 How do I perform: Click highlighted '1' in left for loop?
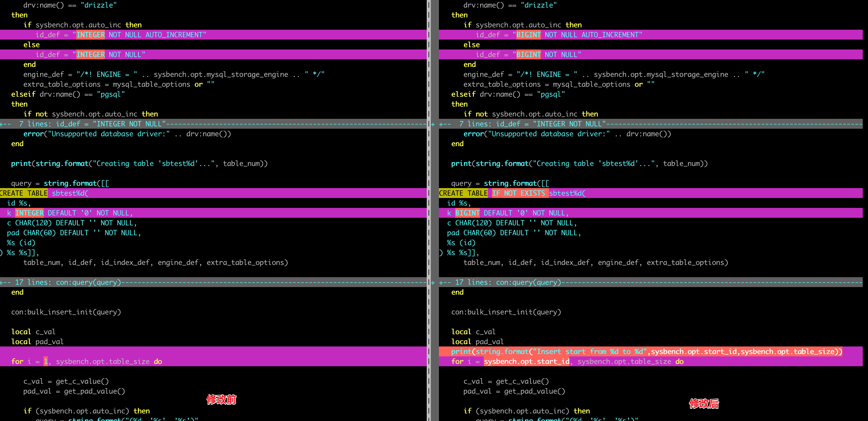click(x=45, y=361)
